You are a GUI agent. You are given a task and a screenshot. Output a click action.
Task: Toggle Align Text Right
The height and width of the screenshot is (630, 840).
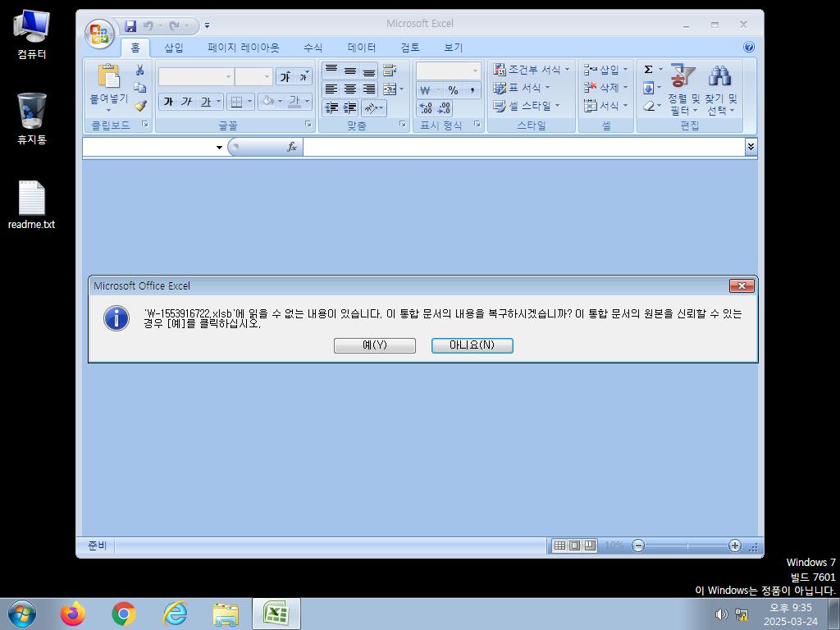click(x=368, y=89)
